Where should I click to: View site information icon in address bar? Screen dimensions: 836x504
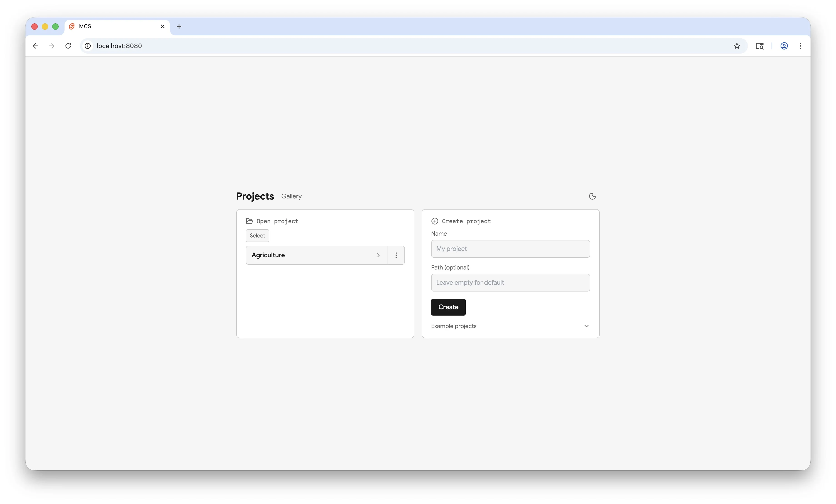pyautogui.click(x=87, y=46)
